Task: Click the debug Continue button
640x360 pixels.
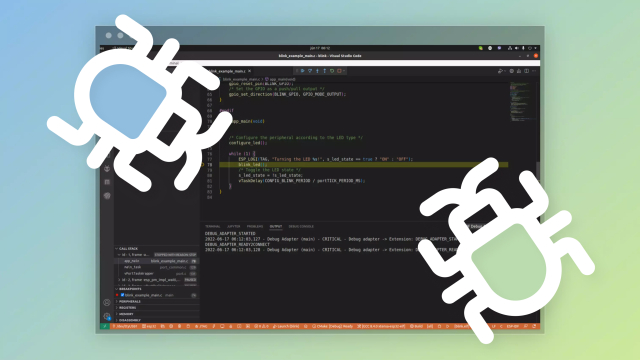Action: [302, 71]
